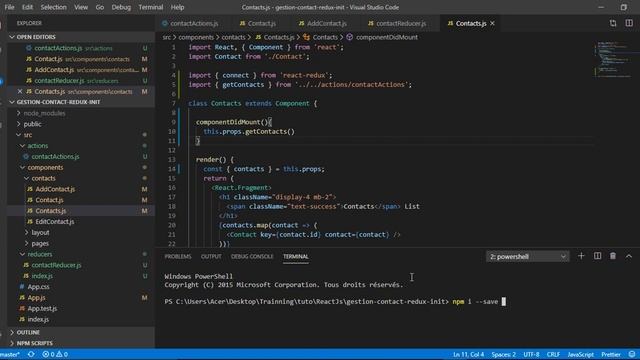Open the Help menu
This screenshot has width=640, height=360.
177,7
